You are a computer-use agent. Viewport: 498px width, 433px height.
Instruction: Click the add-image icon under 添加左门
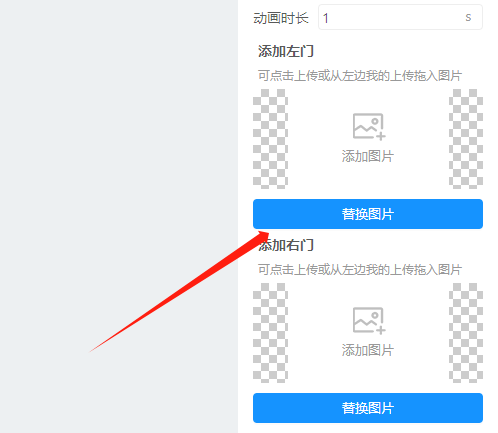(x=369, y=126)
